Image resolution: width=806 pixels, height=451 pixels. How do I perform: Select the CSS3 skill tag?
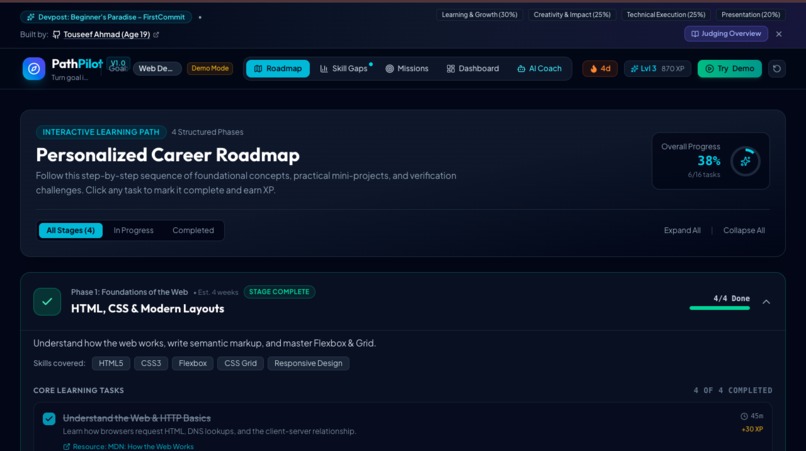151,363
